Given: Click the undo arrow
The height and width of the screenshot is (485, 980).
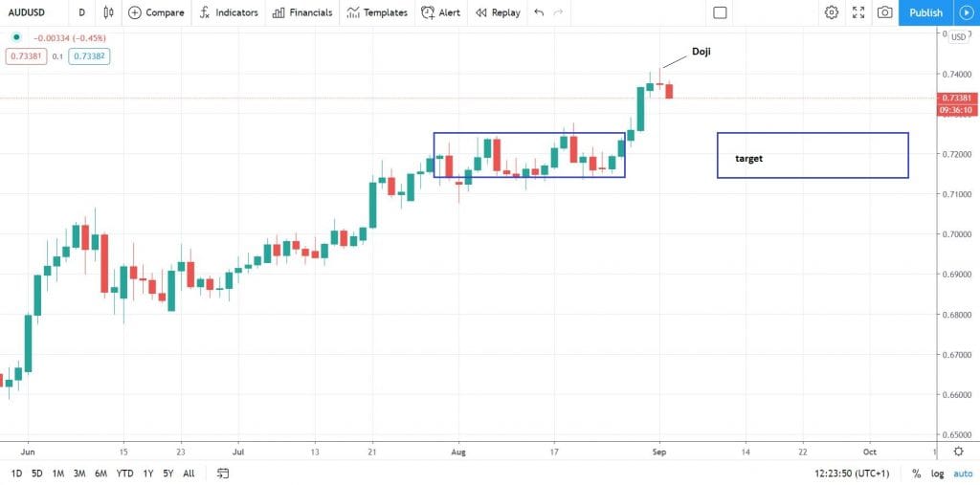Looking at the screenshot, I should coord(539,11).
